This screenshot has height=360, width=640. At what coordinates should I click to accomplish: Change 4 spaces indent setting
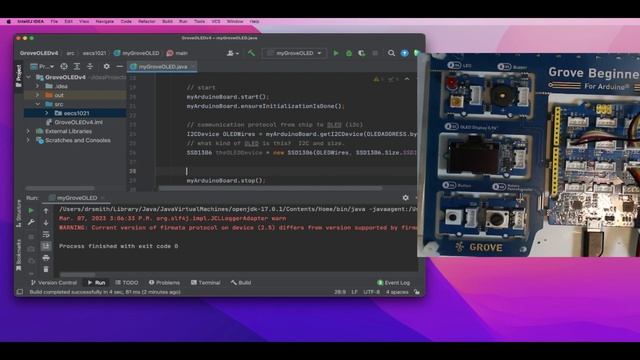tap(397, 292)
